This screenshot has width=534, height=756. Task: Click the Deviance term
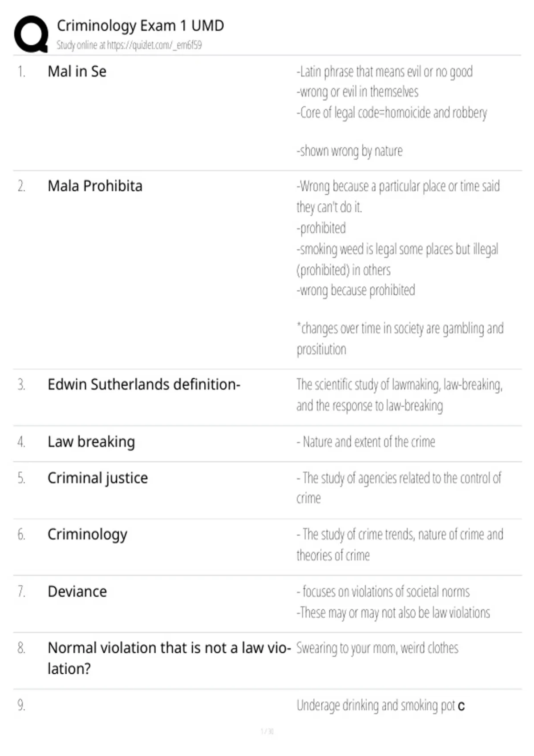point(77,591)
